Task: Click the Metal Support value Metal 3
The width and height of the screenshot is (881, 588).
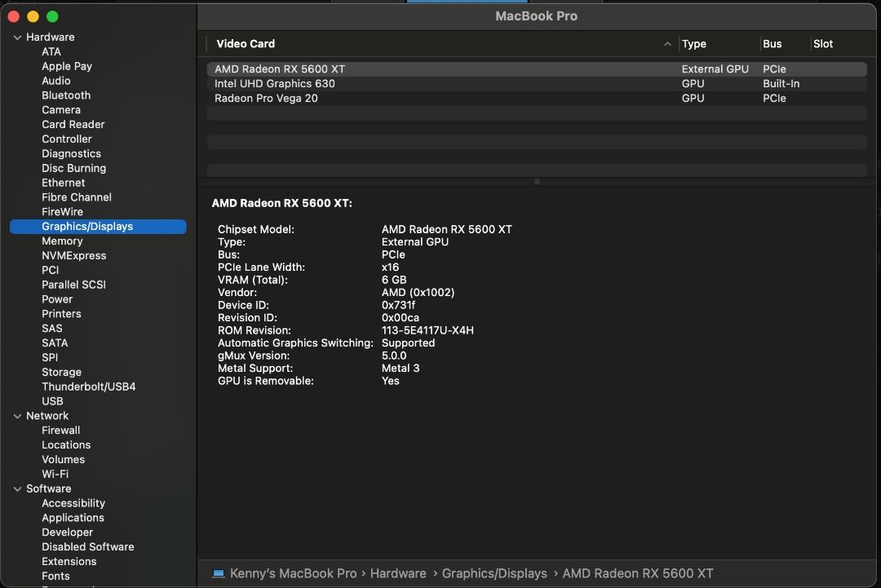Action: point(401,369)
